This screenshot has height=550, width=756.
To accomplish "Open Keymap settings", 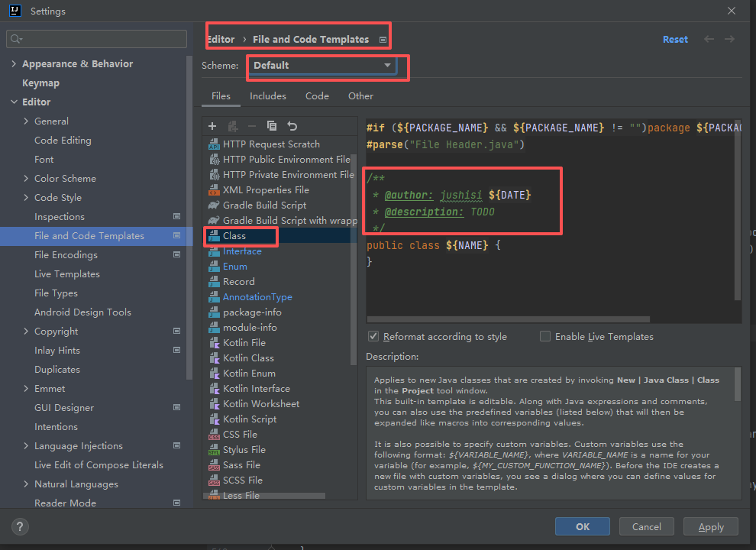I will 40,83.
